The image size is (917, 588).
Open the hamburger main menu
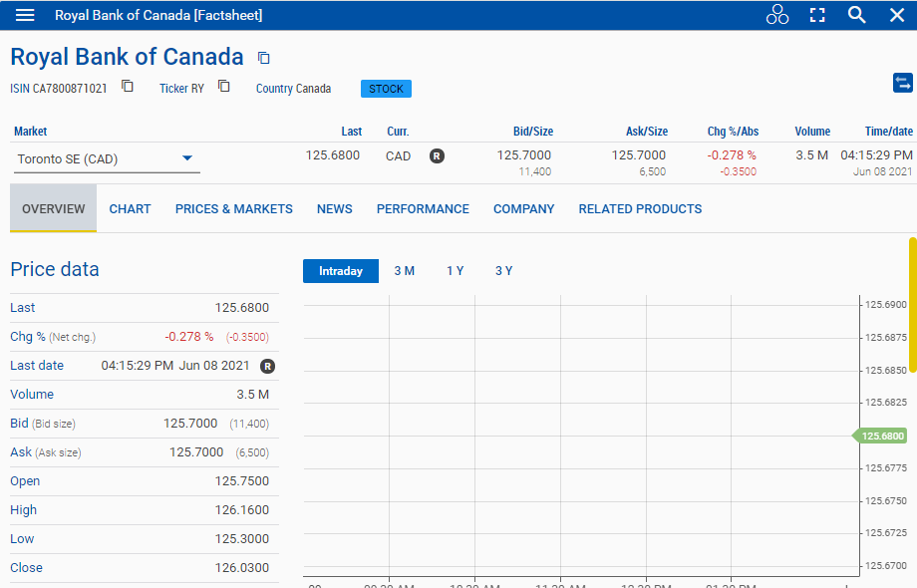(25, 15)
